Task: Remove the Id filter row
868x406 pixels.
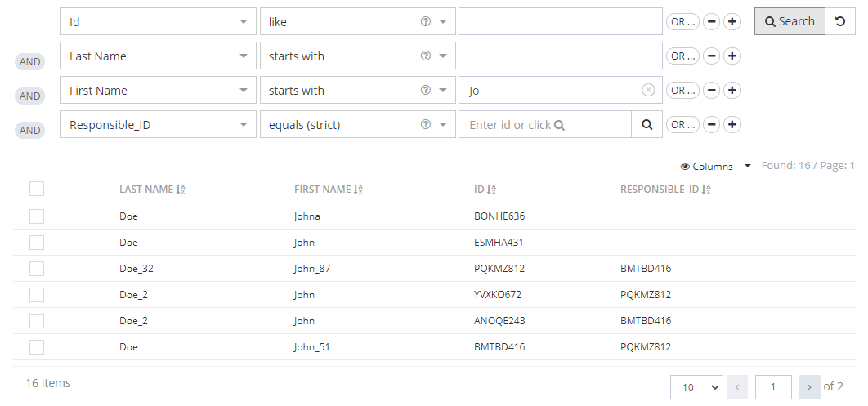Action: pos(712,22)
